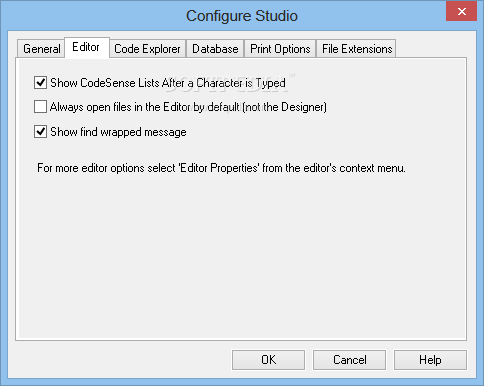The width and height of the screenshot is (484, 386).
Task: Select the Editor tab
Action: click(x=86, y=47)
